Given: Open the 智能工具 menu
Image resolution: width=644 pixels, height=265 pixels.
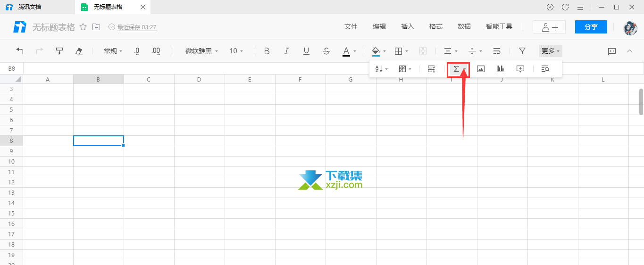Looking at the screenshot, I should [499, 27].
